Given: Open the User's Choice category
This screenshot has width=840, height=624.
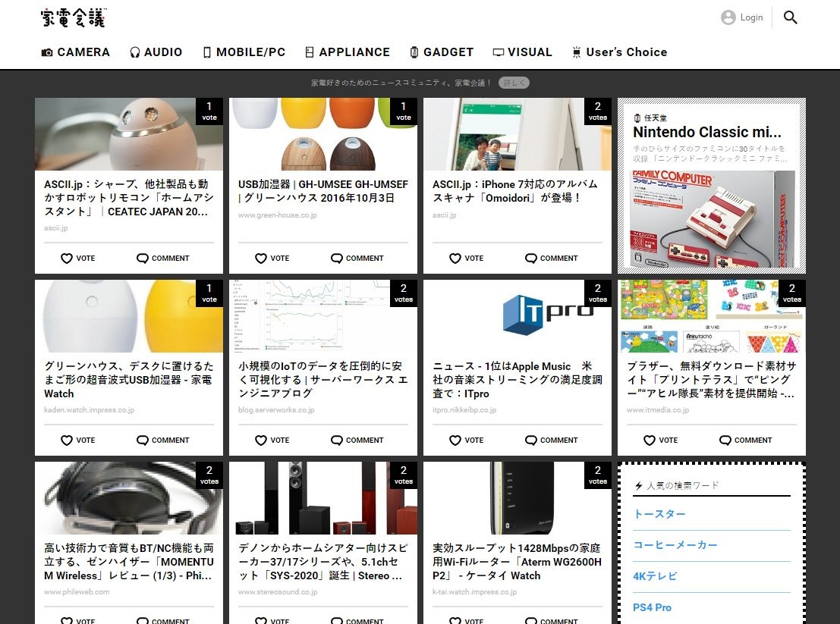Looking at the screenshot, I should 620,52.
